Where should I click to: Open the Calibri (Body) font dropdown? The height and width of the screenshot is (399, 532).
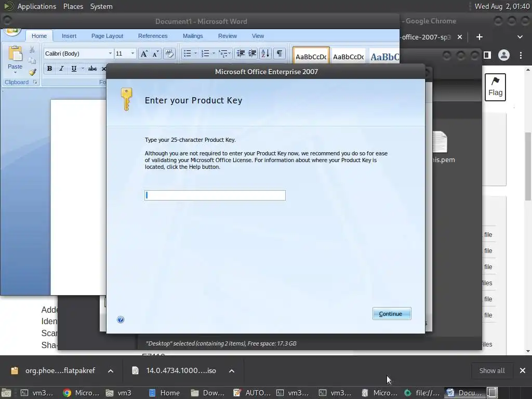(x=110, y=54)
